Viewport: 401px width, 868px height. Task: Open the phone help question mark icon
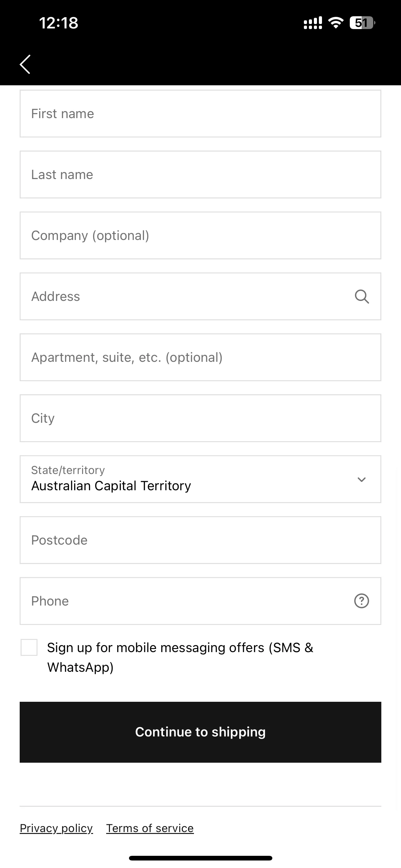click(362, 601)
